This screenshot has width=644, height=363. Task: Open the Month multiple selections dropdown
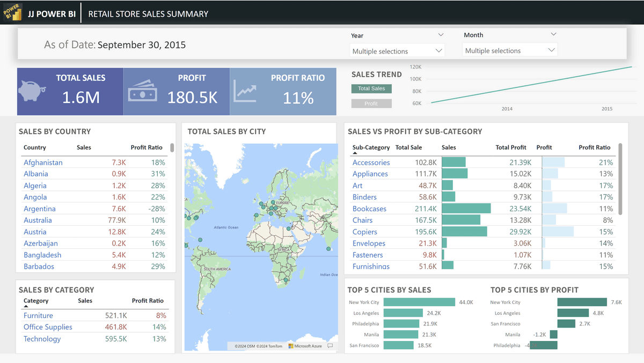tap(510, 50)
